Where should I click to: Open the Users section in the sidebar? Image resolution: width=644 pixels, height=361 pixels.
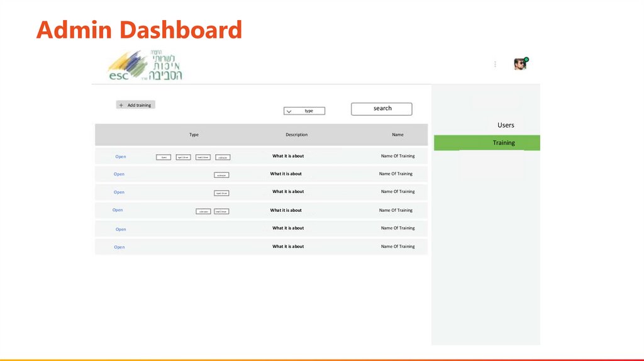(x=506, y=125)
